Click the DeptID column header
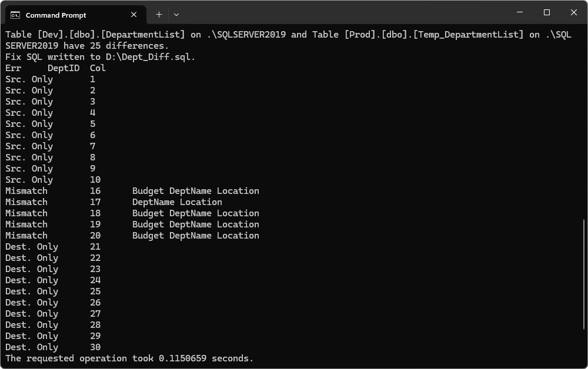This screenshot has width=588, height=369. tap(63, 68)
